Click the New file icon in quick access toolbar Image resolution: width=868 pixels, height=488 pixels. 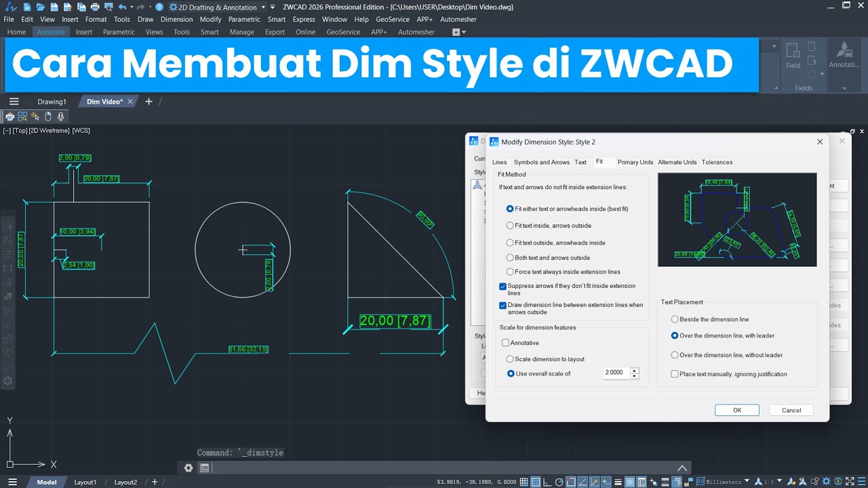click(27, 7)
